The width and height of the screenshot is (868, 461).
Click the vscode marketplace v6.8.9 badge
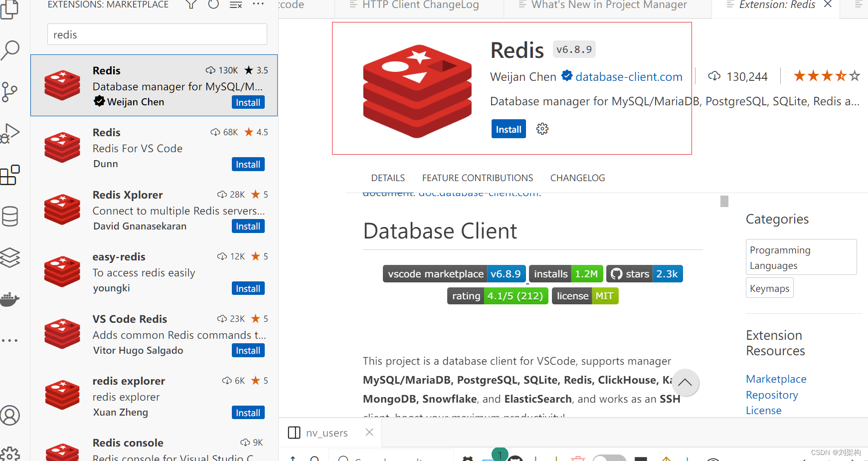click(x=454, y=273)
